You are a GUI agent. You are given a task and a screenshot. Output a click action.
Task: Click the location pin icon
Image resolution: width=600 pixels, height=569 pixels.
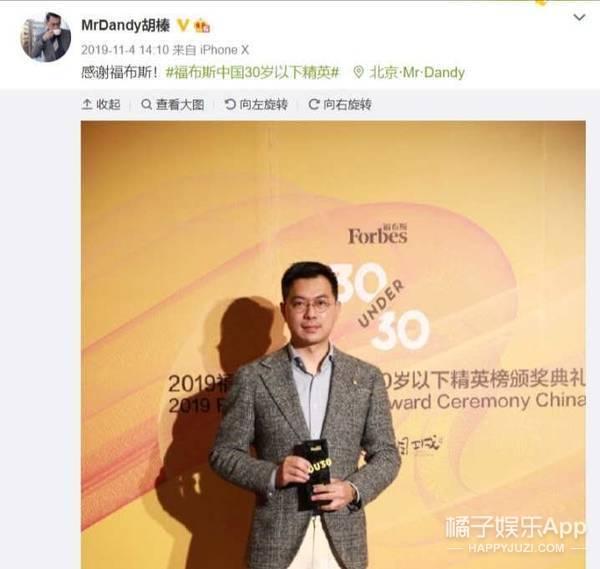(x=359, y=72)
